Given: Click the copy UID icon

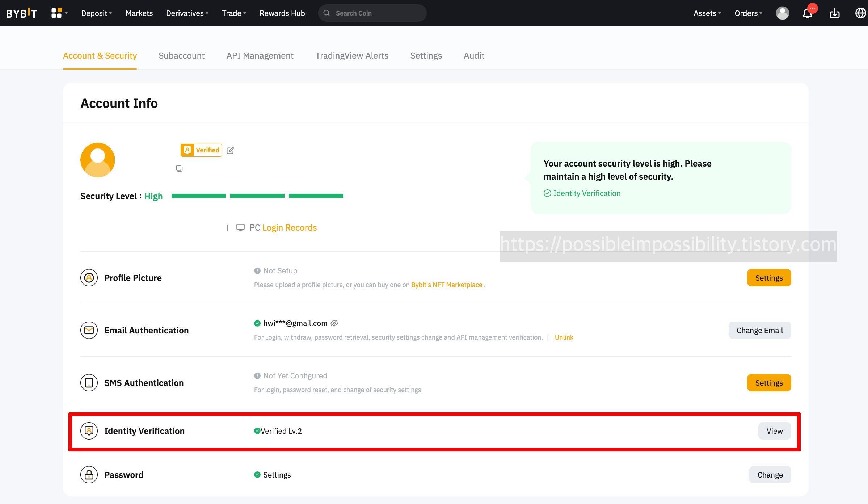Looking at the screenshot, I should pos(179,168).
